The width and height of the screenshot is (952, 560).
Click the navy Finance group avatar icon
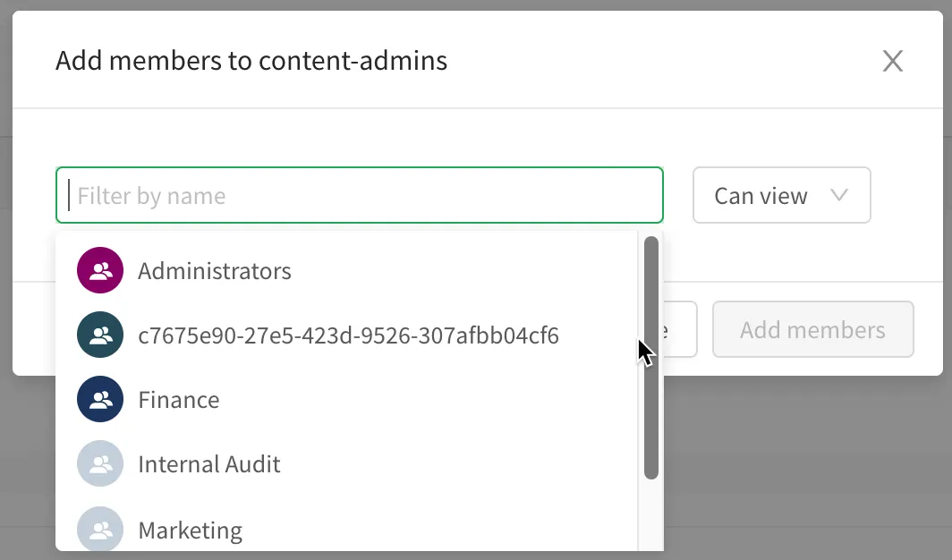pos(99,399)
